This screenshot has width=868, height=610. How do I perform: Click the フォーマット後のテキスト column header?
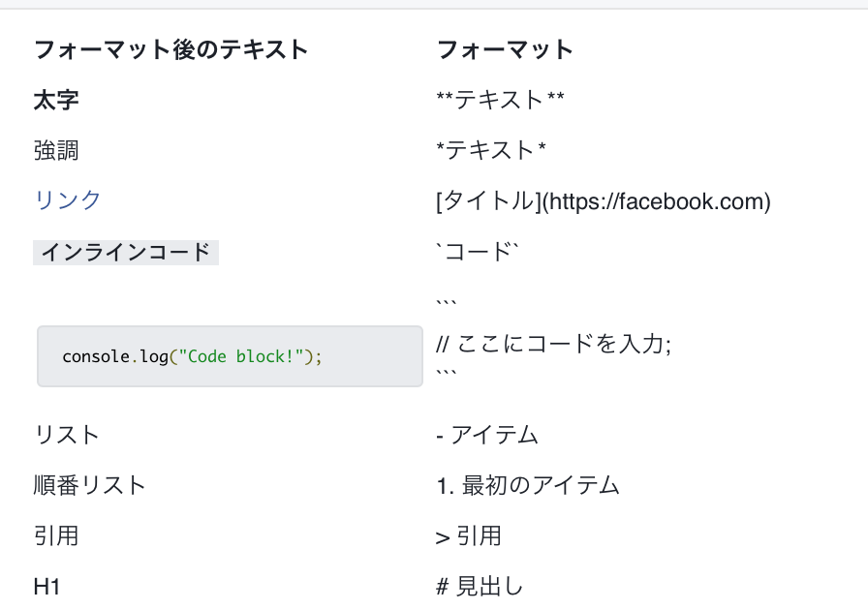(170, 49)
